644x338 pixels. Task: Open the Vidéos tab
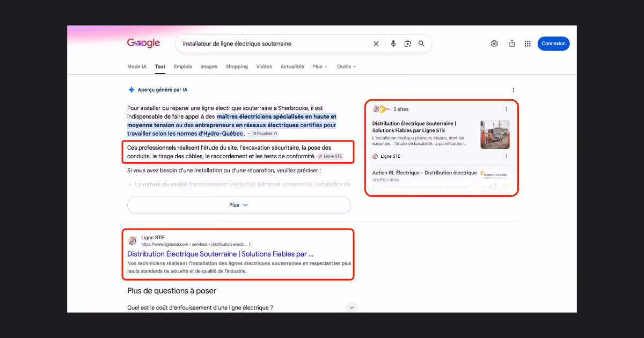(264, 67)
